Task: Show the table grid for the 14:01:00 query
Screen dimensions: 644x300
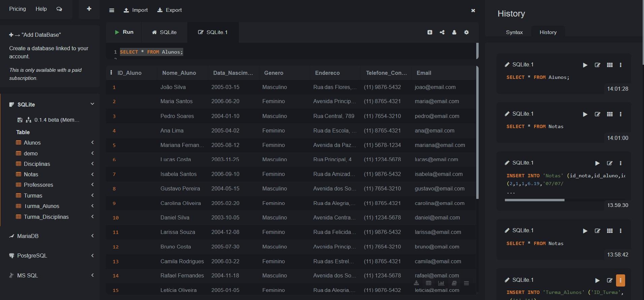Action: tap(610, 114)
